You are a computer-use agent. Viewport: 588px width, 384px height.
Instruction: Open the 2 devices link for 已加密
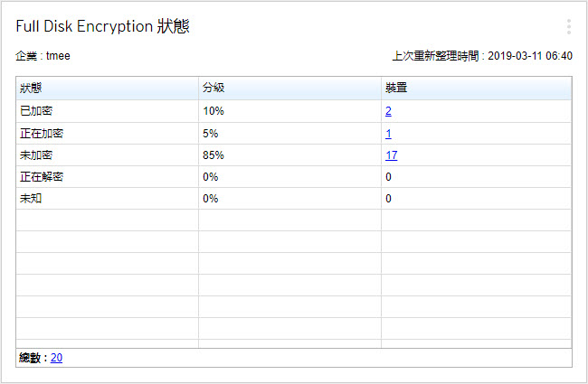388,111
